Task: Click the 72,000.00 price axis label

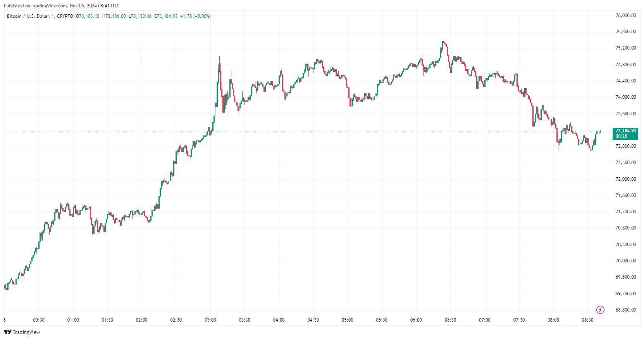Action: click(x=626, y=179)
